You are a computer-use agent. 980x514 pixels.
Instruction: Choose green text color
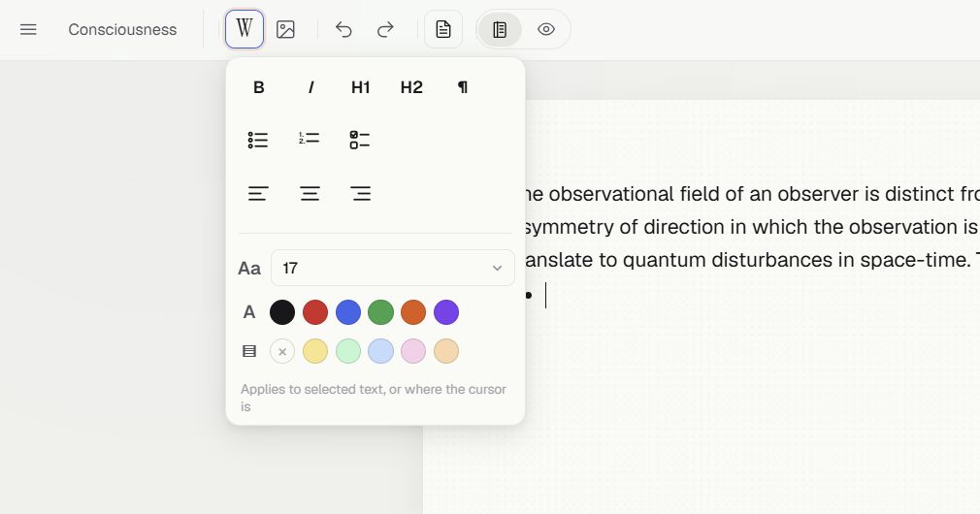pyautogui.click(x=380, y=312)
